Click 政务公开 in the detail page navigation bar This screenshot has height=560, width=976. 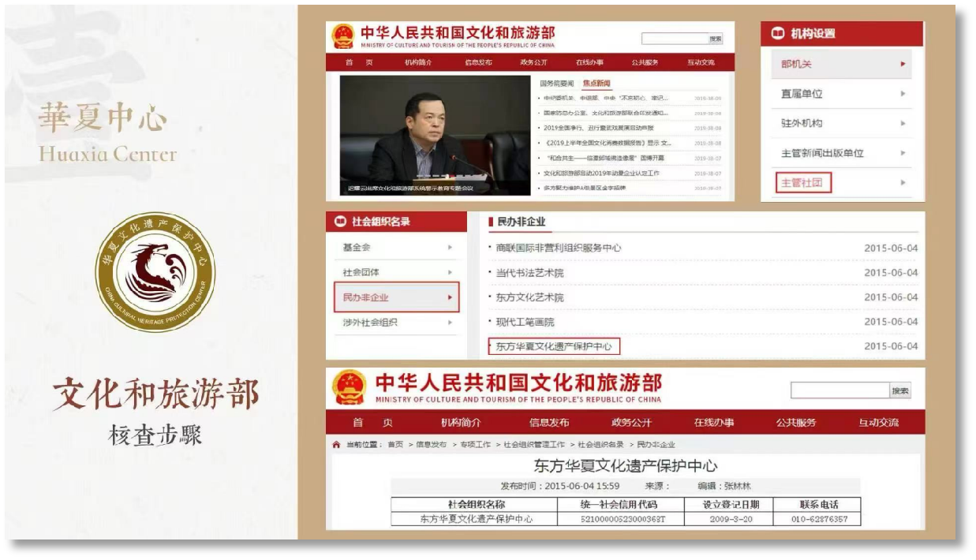point(632,423)
